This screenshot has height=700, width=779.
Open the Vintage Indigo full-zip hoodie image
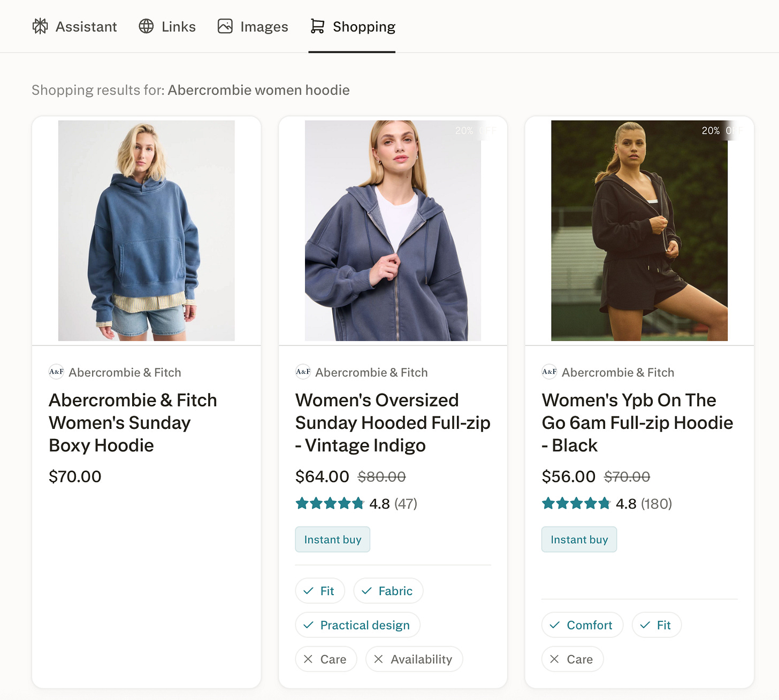point(393,230)
